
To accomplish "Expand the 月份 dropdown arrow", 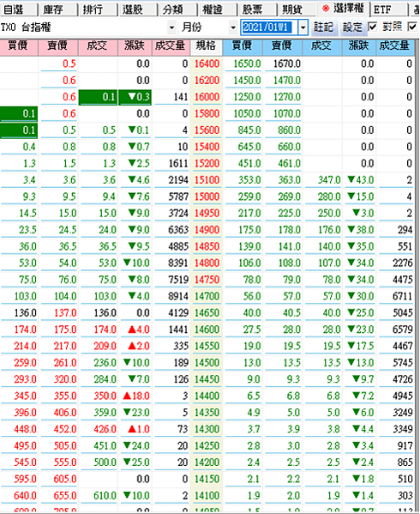I will click(x=233, y=27).
